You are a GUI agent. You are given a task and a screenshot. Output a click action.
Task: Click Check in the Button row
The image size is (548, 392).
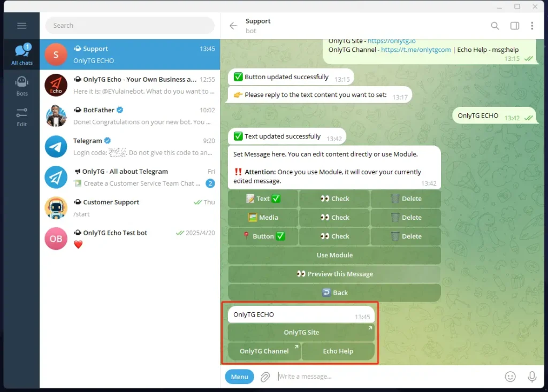pyautogui.click(x=334, y=236)
